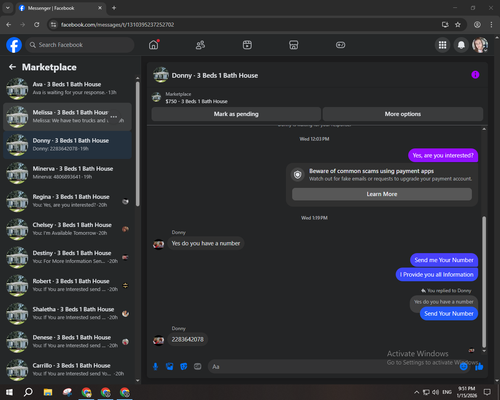
Task: Choose a GIF icon
Action: pyautogui.click(x=197, y=367)
